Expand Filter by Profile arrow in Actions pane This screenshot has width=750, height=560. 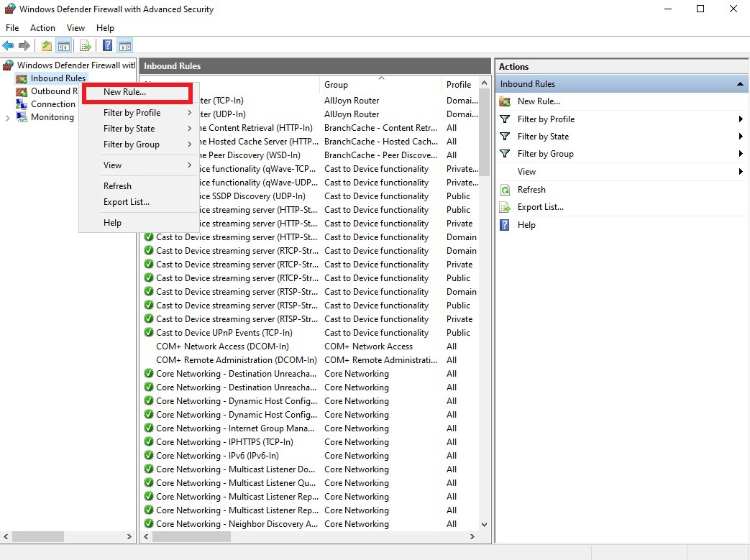(x=741, y=119)
